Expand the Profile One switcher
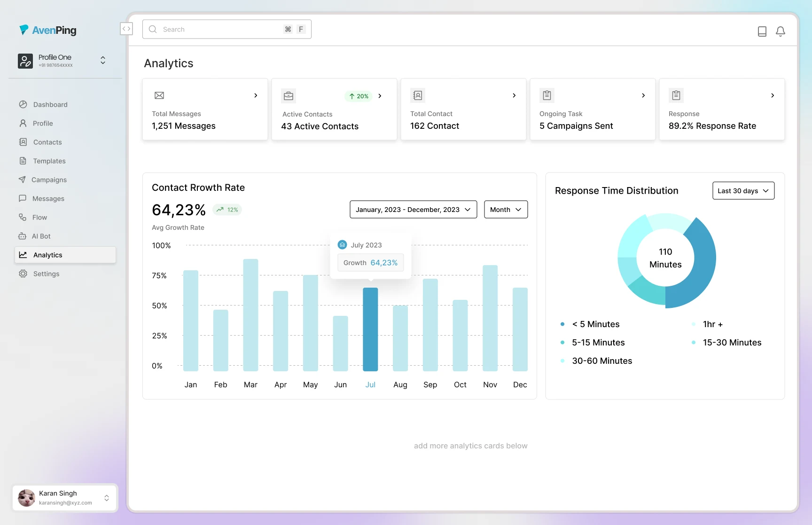Image resolution: width=812 pixels, height=525 pixels. click(103, 60)
